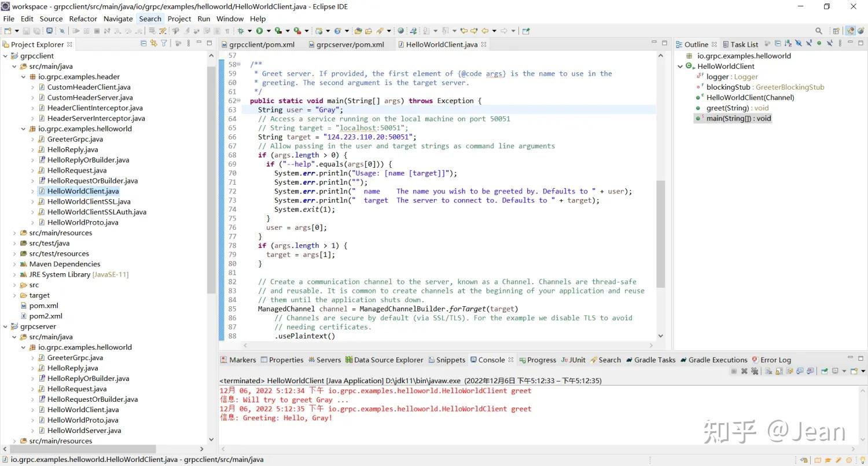Screen dimensions: 868x466
Task: Click the Save toolbar icon
Action: 26,31
